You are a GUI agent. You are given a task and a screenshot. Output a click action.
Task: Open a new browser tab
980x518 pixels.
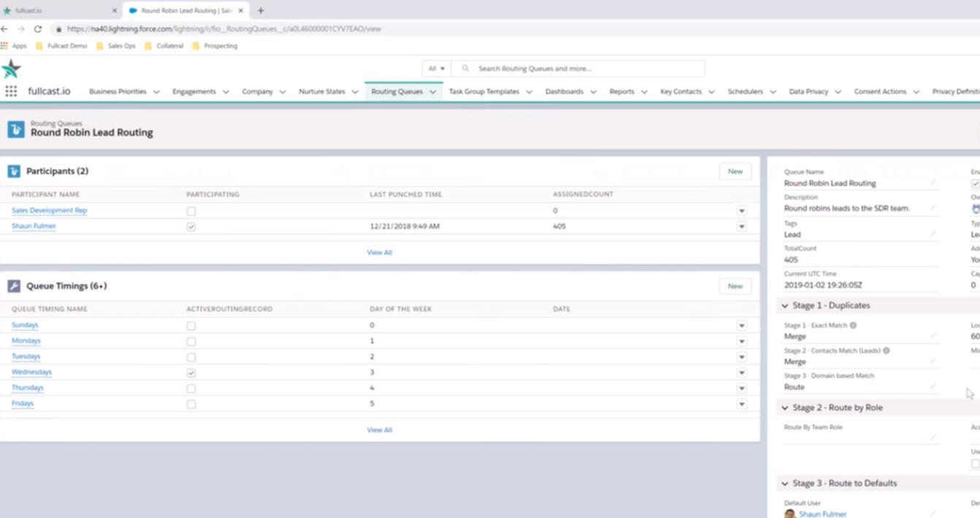(261, 11)
